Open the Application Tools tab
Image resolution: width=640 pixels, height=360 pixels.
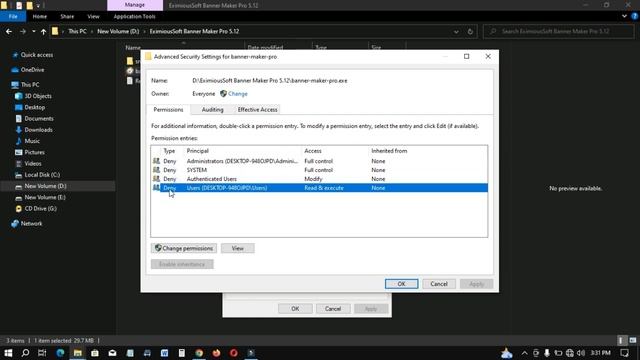(134, 17)
